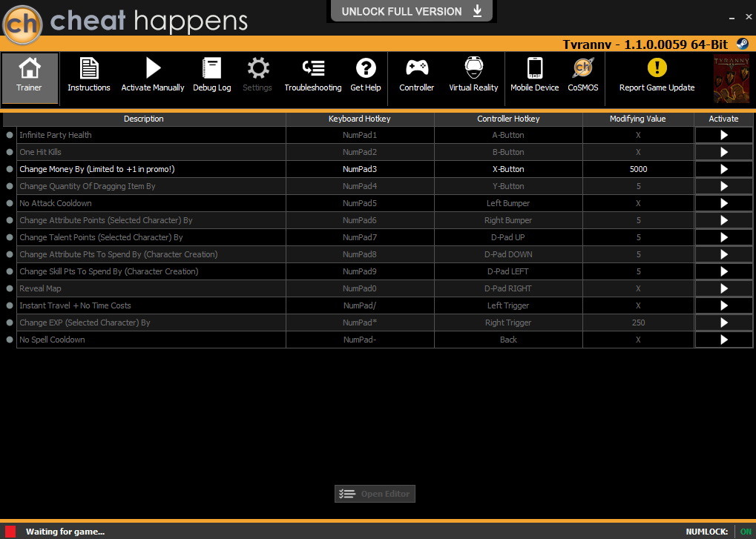Screen dimensions: 756x539
Task: Select the Change Money By description row
Action: 151,169
